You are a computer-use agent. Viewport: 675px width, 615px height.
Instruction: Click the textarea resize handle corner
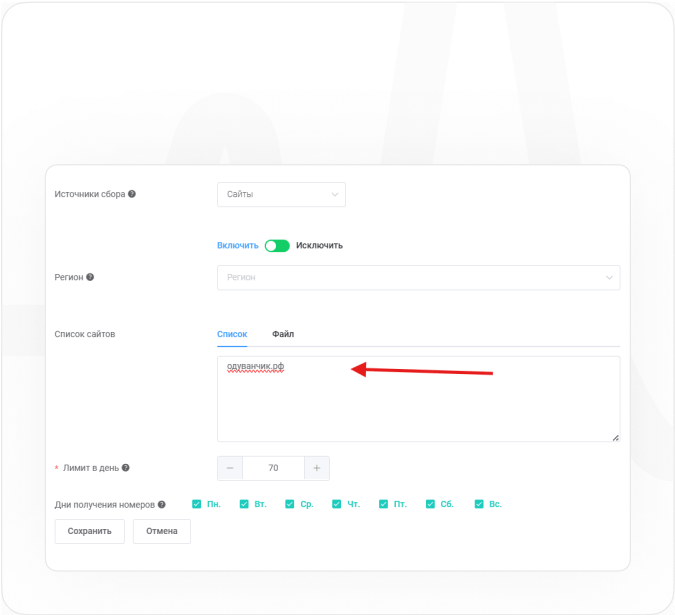(x=615, y=437)
